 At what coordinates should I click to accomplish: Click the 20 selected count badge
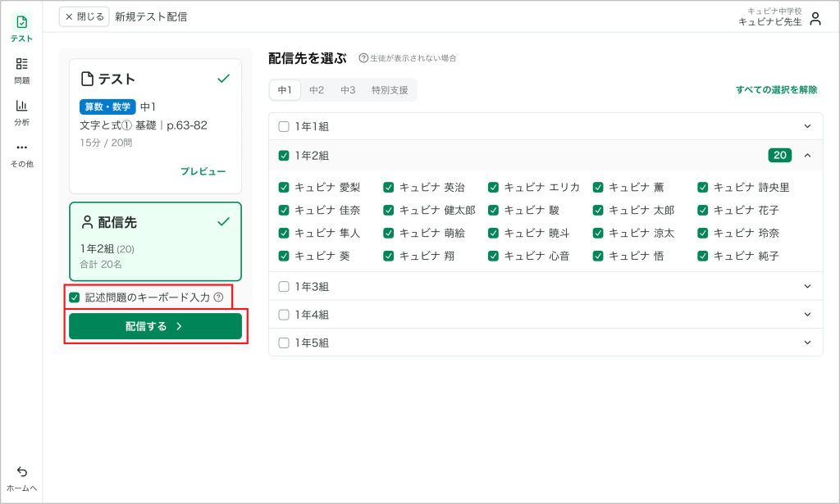coord(779,155)
